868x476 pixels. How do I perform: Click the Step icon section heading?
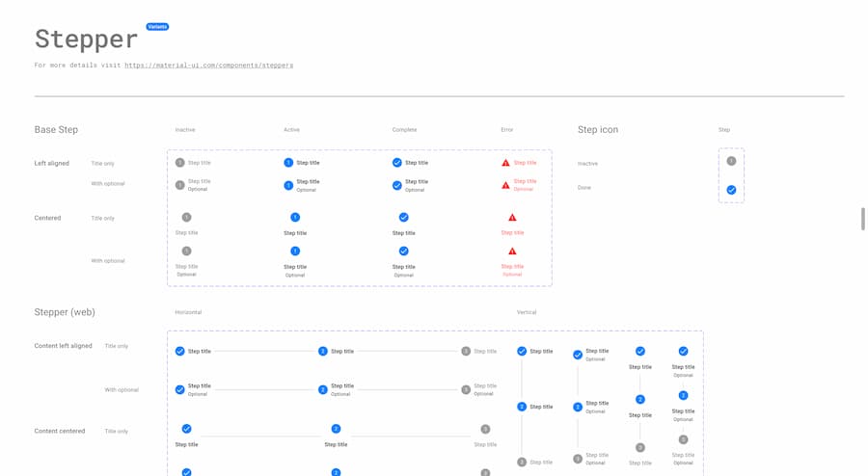click(x=598, y=129)
